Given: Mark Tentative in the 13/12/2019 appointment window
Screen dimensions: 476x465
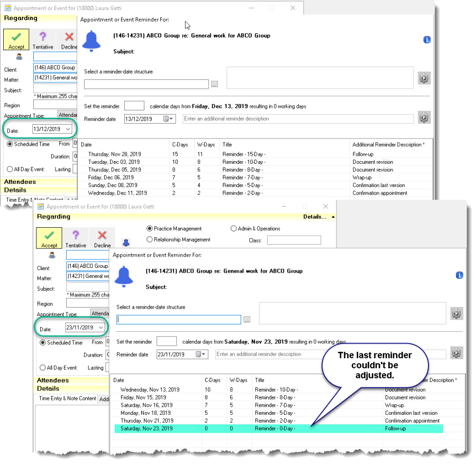Looking at the screenshot, I should (43, 40).
